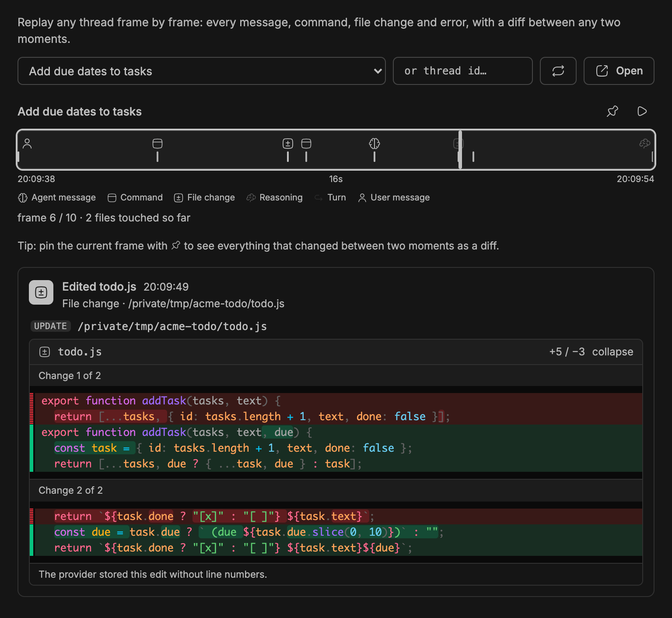The width and height of the screenshot is (672, 618).
Task: Select the second Command icon on the timeline
Action: tap(306, 144)
